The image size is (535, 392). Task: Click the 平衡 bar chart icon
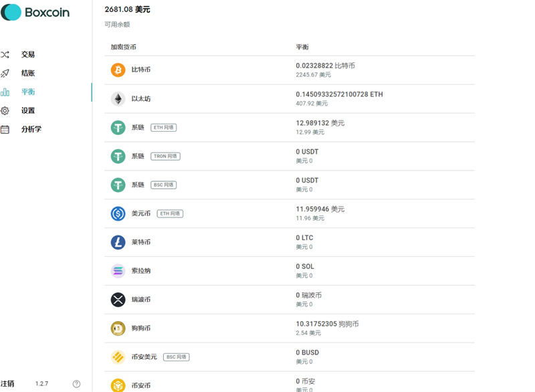5,92
